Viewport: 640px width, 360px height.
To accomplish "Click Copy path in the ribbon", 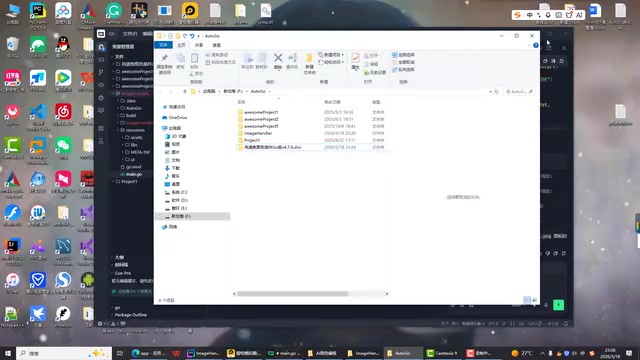I will (x=217, y=55).
